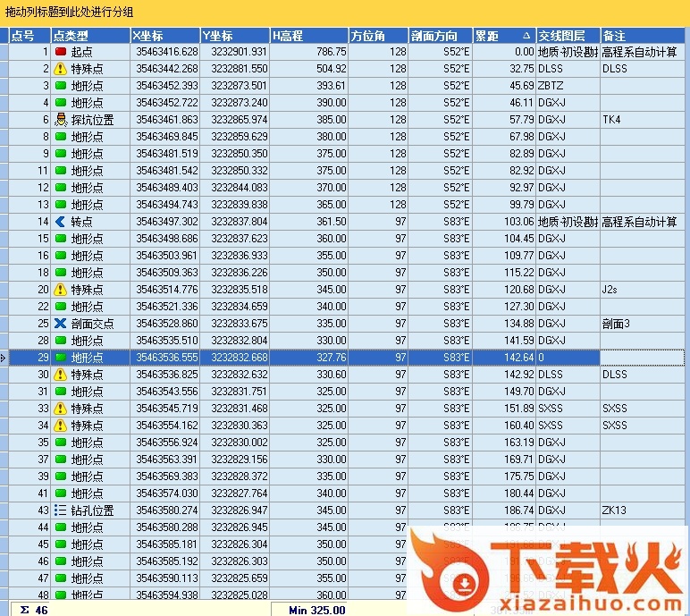Click the 方位角 column header
690x616 pixels.
(378, 35)
